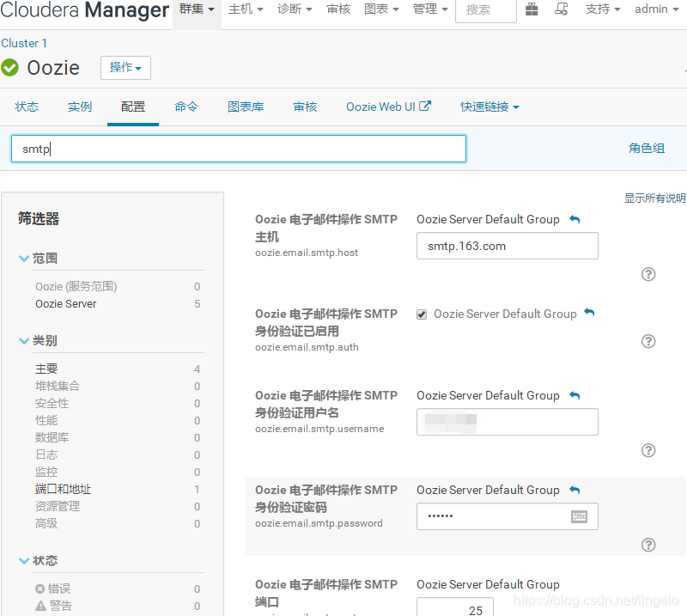Viewport: 687px width, 616px height.
Task: Select the 配置 tab
Action: [x=133, y=107]
